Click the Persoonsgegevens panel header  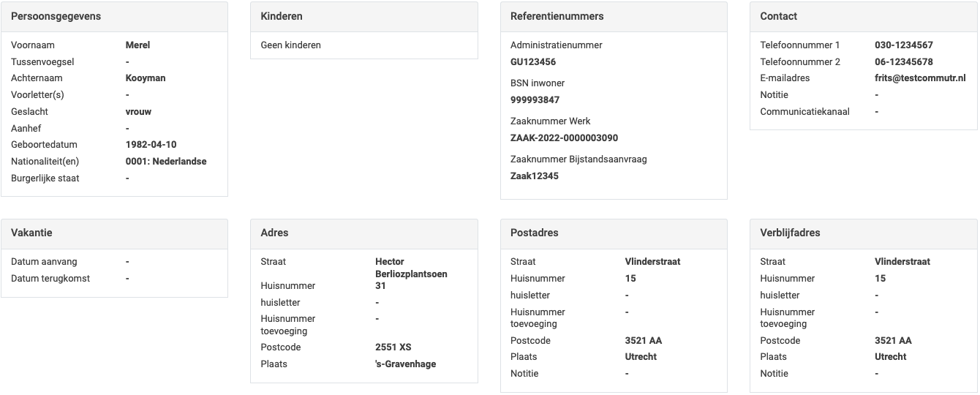click(x=56, y=16)
